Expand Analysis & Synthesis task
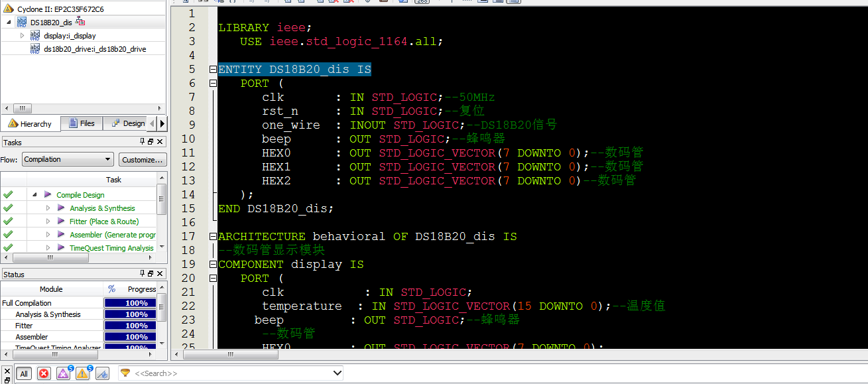This screenshot has width=868, height=384. tap(48, 208)
